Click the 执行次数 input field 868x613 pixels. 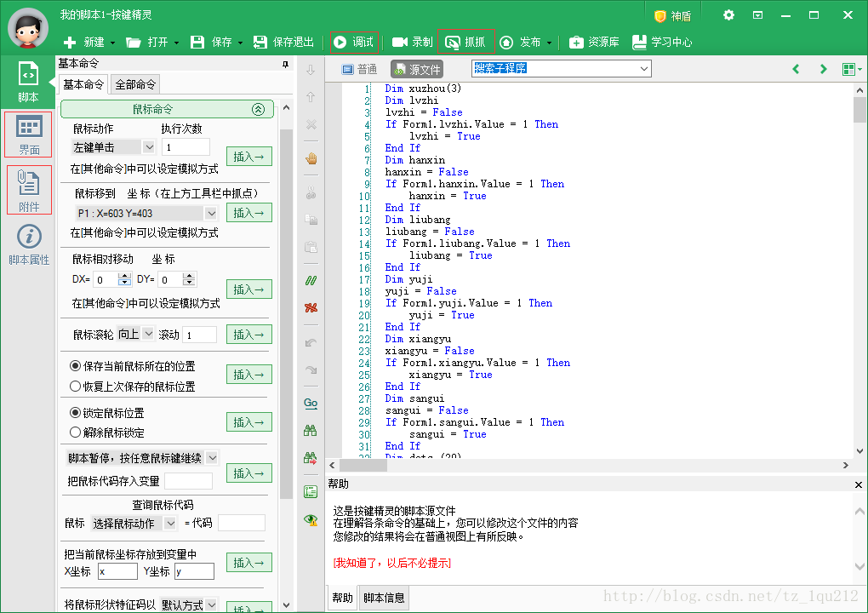(x=186, y=147)
